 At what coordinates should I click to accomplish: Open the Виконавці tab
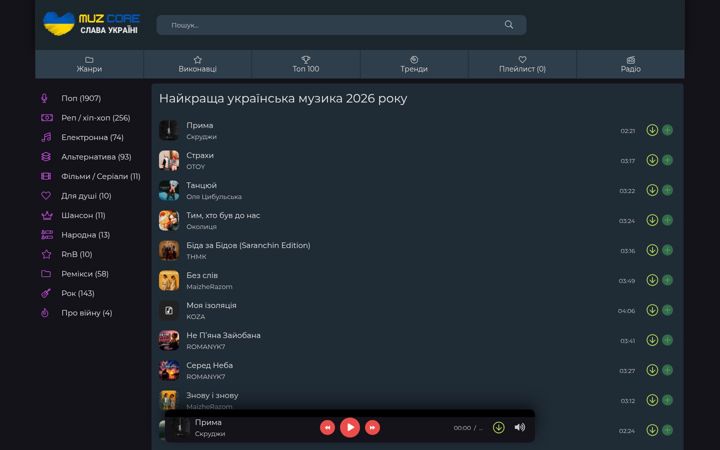tap(197, 64)
